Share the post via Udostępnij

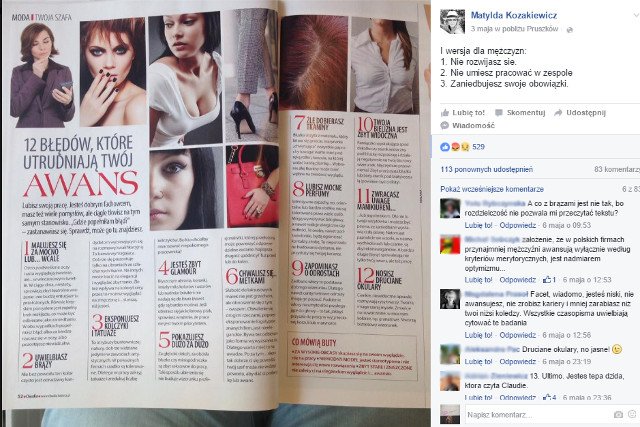point(580,113)
